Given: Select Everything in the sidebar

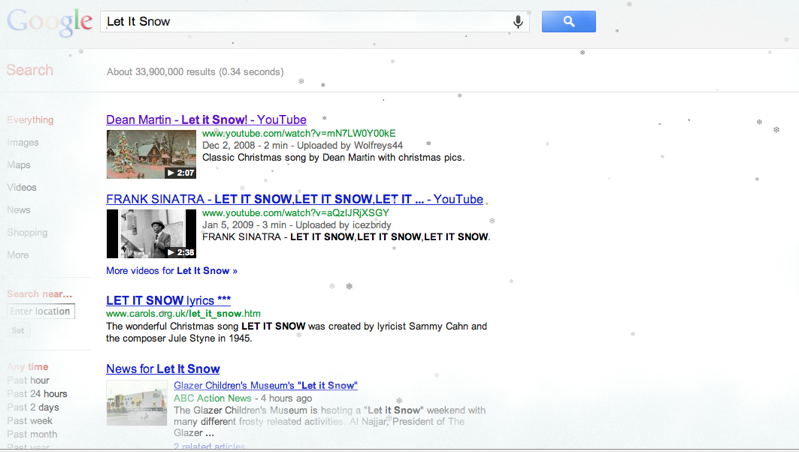Looking at the screenshot, I should coord(30,120).
